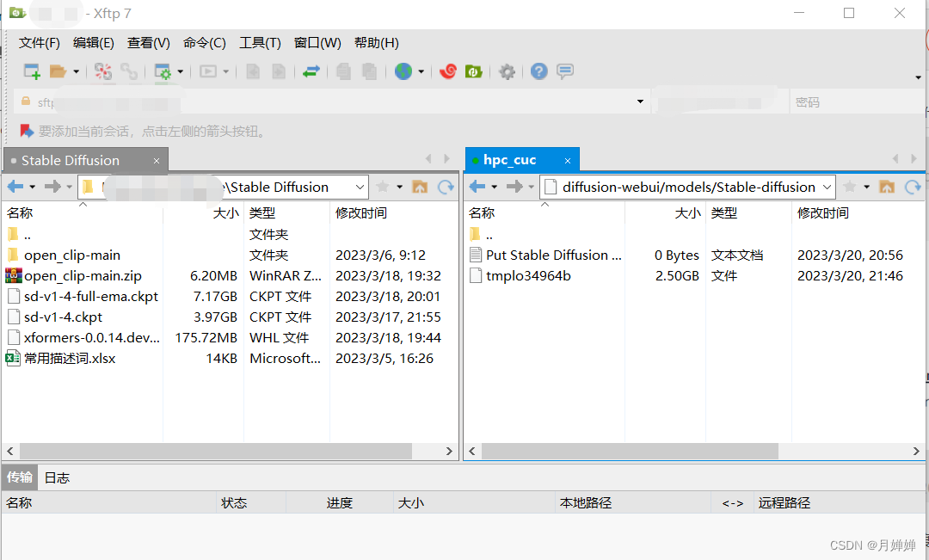The width and height of the screenshot is (929, 560).
Task: Click the remote pane favorites star icon
Action: [849, 187]
